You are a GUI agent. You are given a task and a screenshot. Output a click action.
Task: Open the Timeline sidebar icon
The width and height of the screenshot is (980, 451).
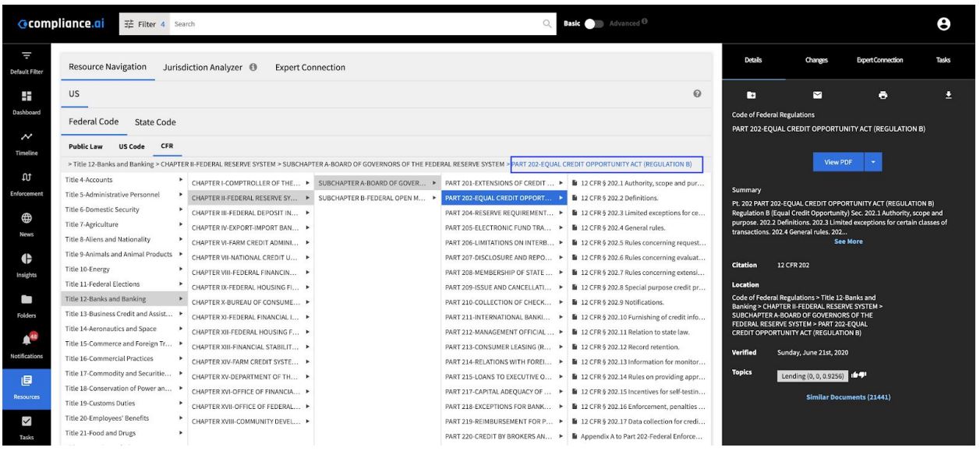[x=26, y=137]
